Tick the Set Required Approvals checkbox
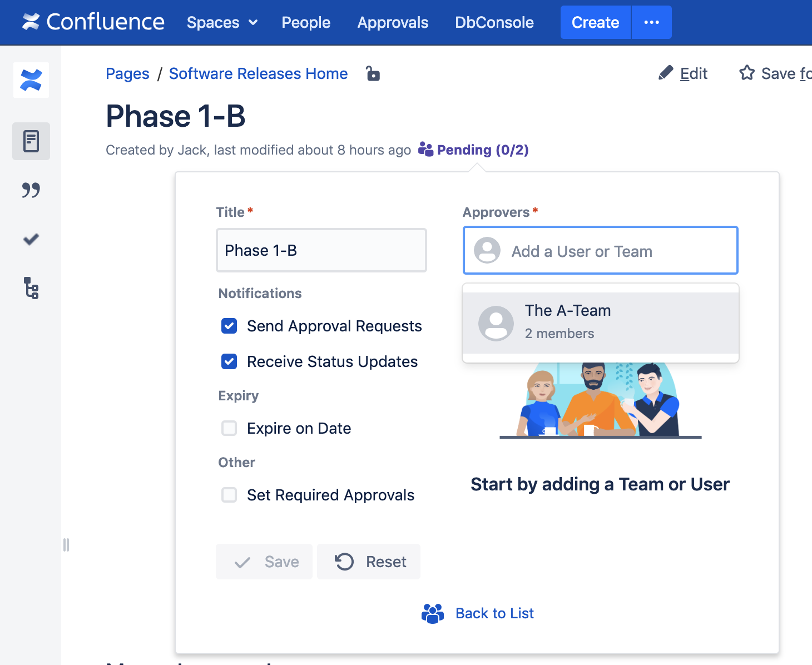812x665 pixels. click(229, 495)
